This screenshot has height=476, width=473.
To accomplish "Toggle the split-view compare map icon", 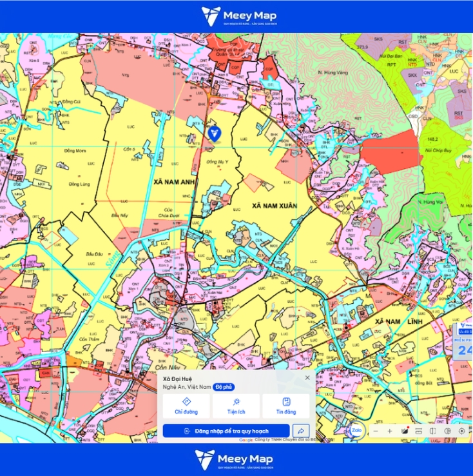I will point(433,431).
